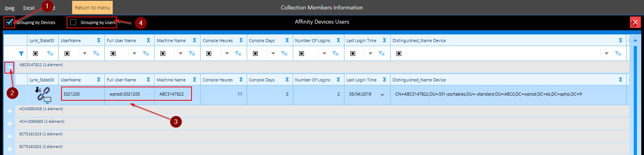Click sigma icon beside Console Heures in nested group header
Screen dimensions: 644x155
pos(241,80)
